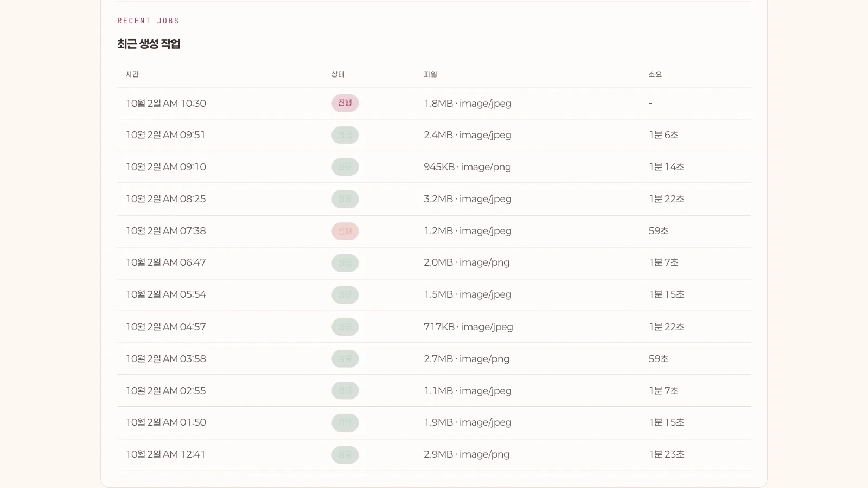Click the duration '59초' in the AM 07:38 row
868x488 pixels.
click(x=659, y=231)
